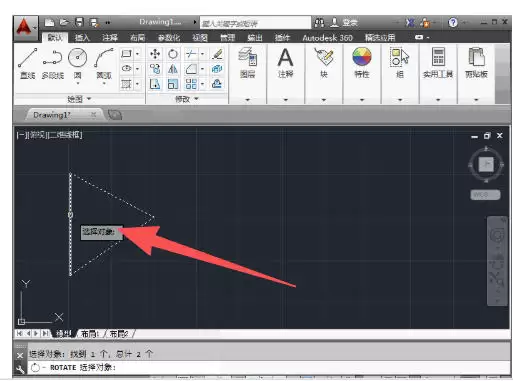
Task: Expand the Ellipse tool dropdown arrow
Action: coord(137,69)
